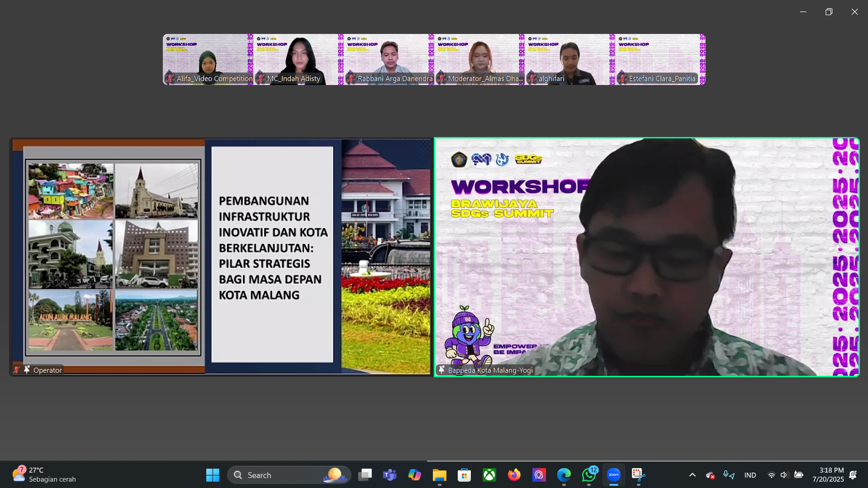
Task: Open the Wi-Fi network tray icon
Action: tap(771, 475)
